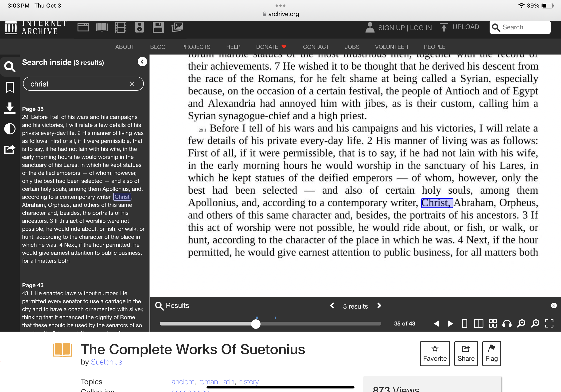Switch to thumbnail grid view
Screen dimensions: 561x392
(x=493, y=323)
